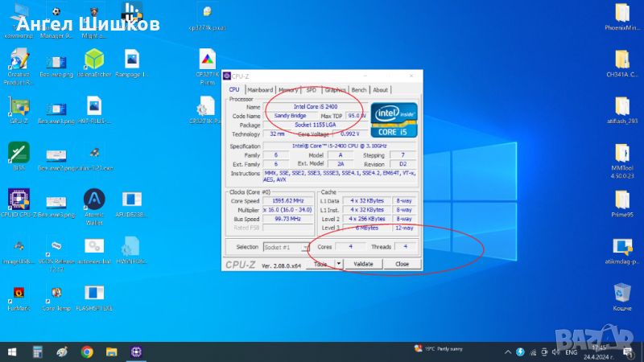This screenshot has height=362, width=644.
Task: Open File Explorer from the taskbar
Action: [x=112, y=352]
